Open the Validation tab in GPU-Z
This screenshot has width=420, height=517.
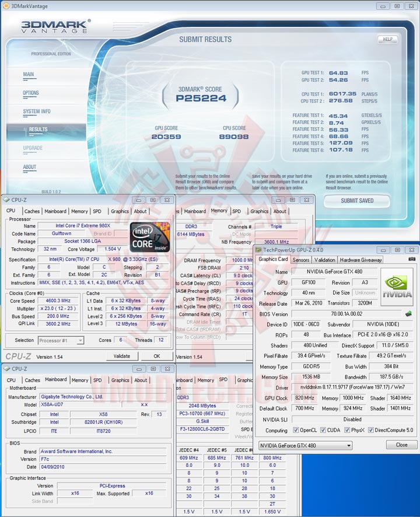coord(324,260)
